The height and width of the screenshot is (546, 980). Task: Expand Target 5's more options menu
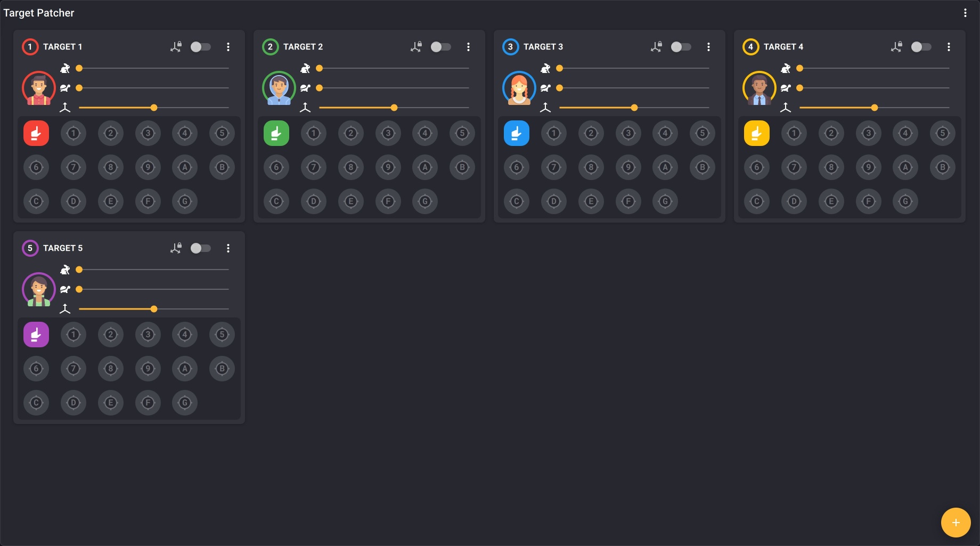tap(228, 248)
